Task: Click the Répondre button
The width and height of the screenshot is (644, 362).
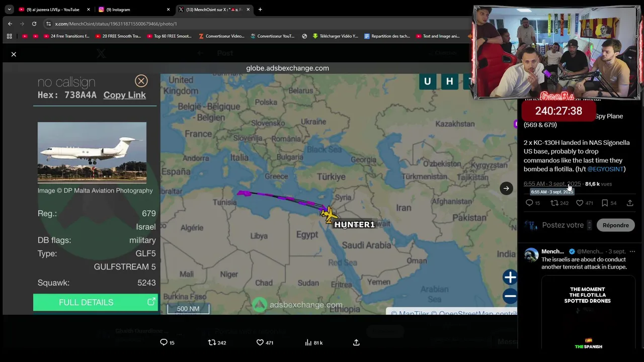Action: click(x=615, y=225)
